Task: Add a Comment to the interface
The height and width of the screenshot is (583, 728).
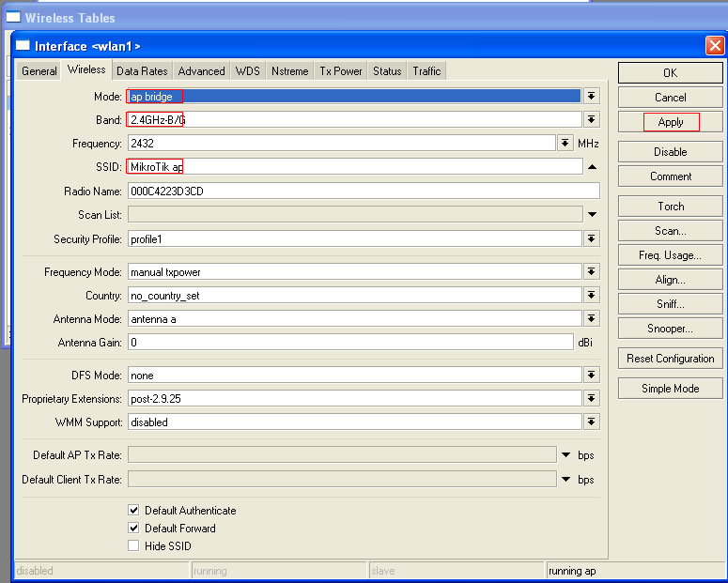Action: tap(670, 176)
